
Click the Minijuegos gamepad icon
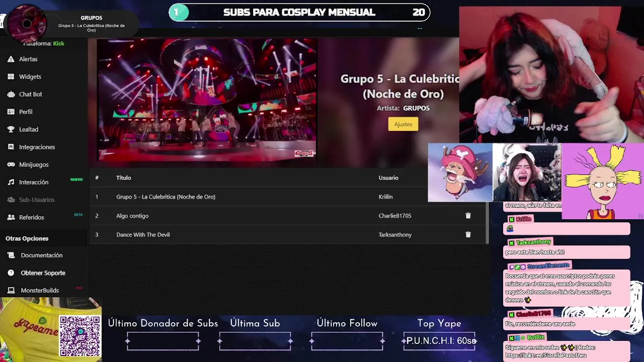pyautogui.click(x=11, y=165)
